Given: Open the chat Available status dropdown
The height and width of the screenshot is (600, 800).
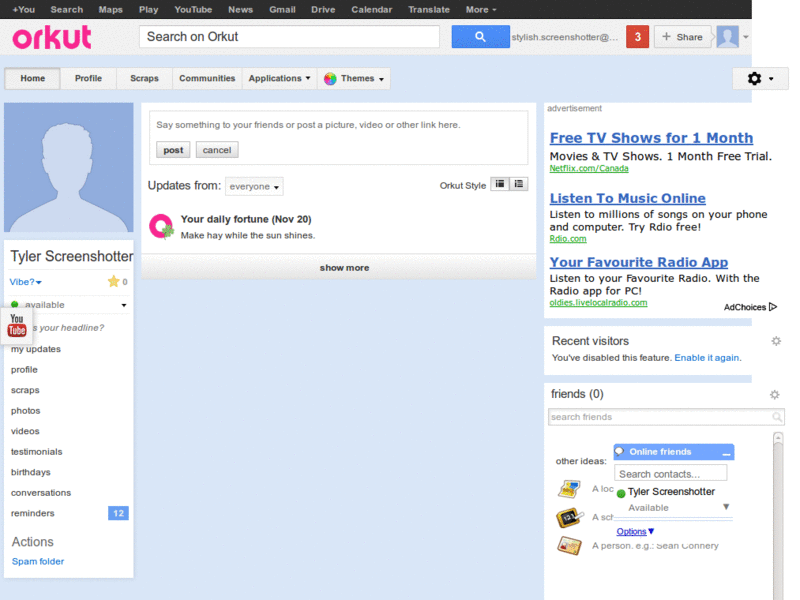Looking at the screenshot, I should click(726, 507).
